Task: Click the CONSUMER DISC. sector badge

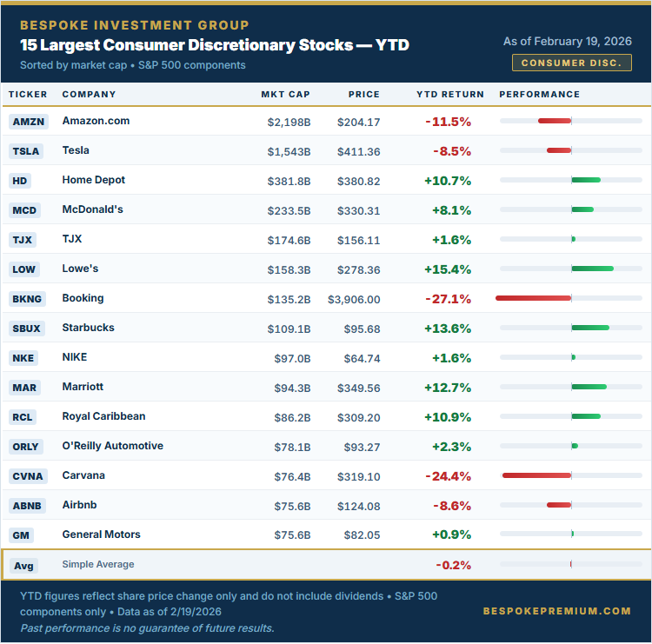Action: (x=571, y=63)
